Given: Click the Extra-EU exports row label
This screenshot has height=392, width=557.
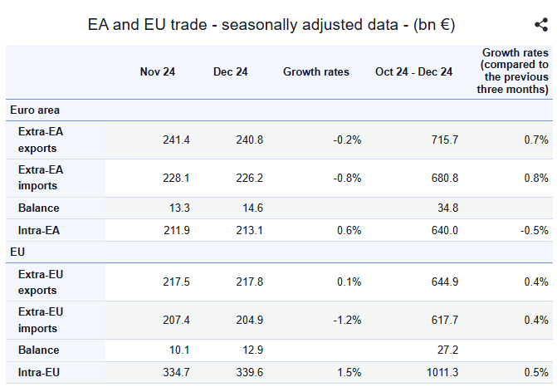Looking at the screenshot, I should point(41,282).
